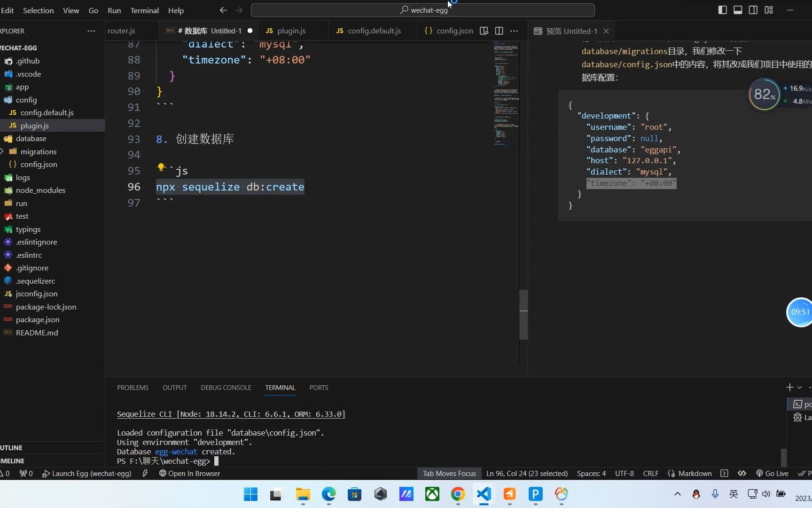Screen dimensions: 812x508
Task: Create a new terminal with plus icon
Action: click(x=789, y=387)
